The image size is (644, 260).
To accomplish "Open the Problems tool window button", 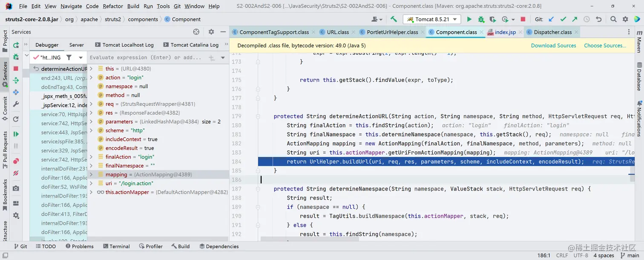I will 79,246.
